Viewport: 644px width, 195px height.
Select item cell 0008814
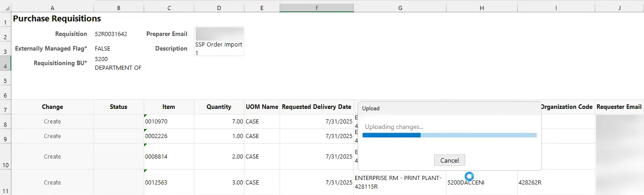click(x=169, y=156)
